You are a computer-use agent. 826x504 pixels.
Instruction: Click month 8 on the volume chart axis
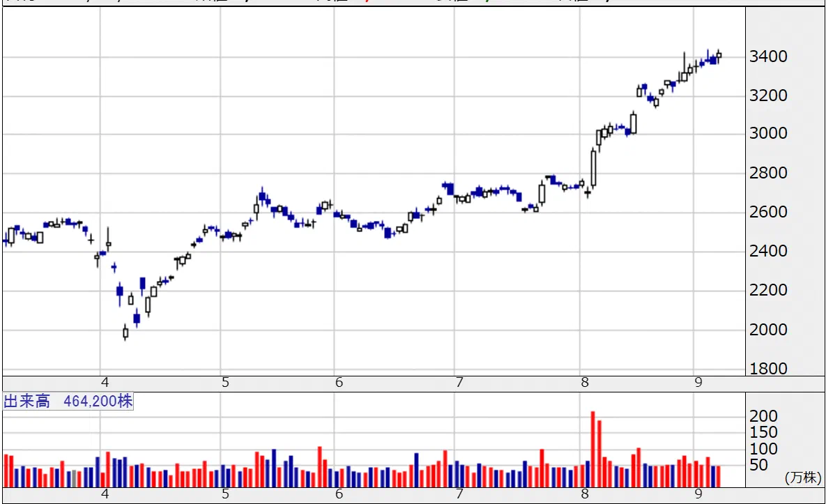click(x=585, y=494)
